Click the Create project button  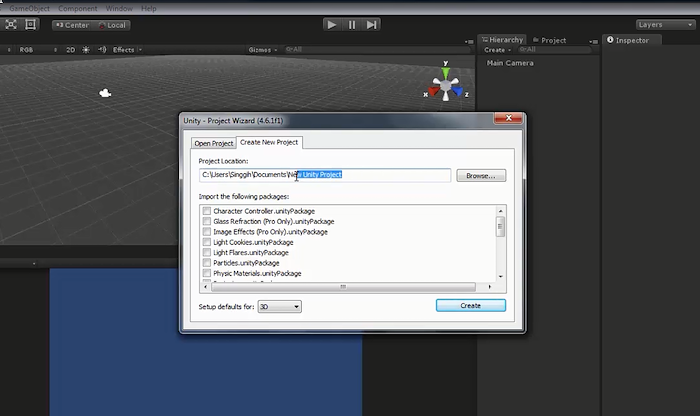(x=471, y=305)
